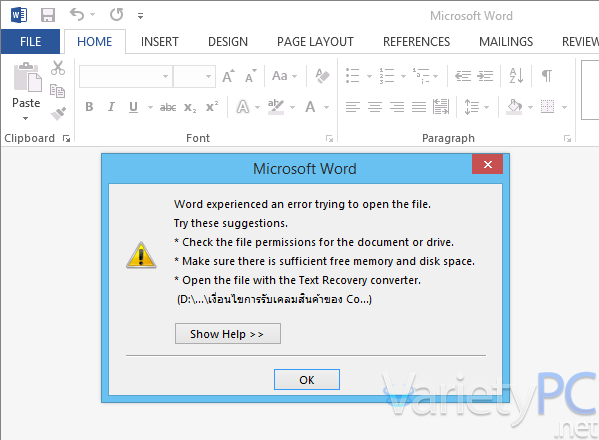Switch to the PAGE LAYOUT tab

(315, 42)
